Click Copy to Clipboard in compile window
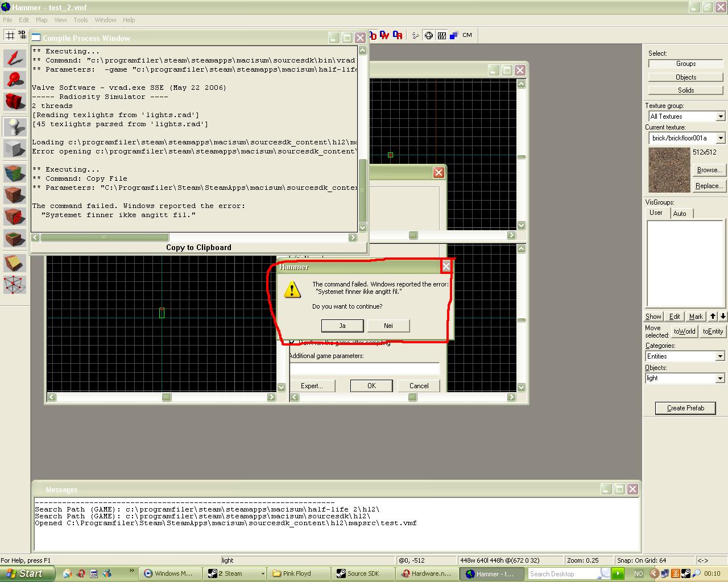This screenshot has height=582, width=728. tap(198, 247)
